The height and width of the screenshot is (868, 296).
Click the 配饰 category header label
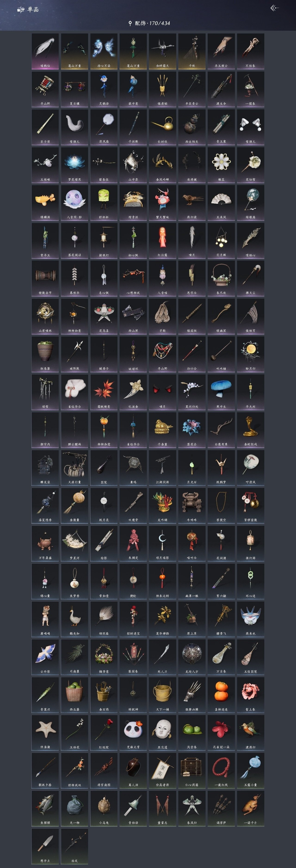coord(140,23)
